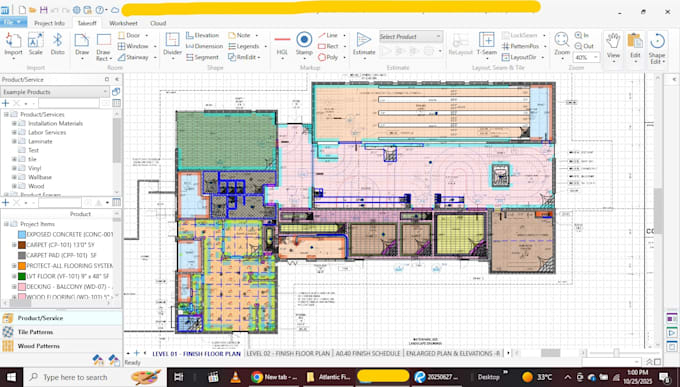Viewport: 680px width, 387px height.
Task: Select the Dimension tool
Action: point(204,46)
